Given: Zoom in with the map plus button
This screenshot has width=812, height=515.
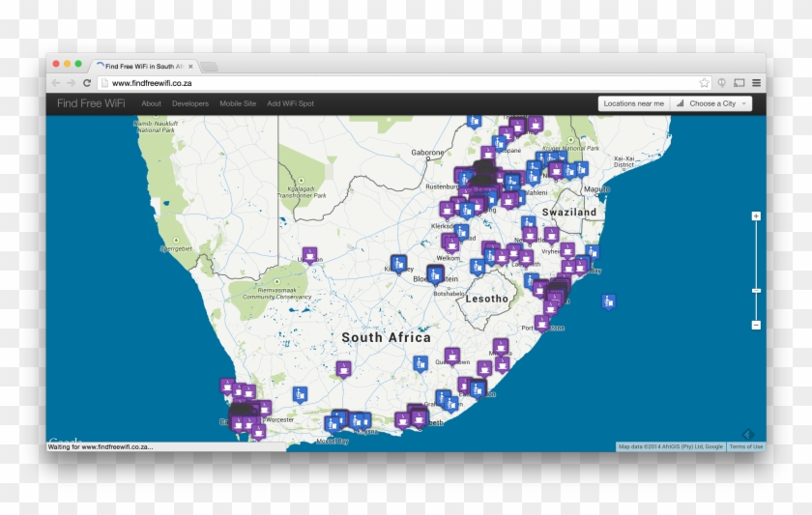Looking at the screenshot, I should pyautogui.click(x=756, y=215).
